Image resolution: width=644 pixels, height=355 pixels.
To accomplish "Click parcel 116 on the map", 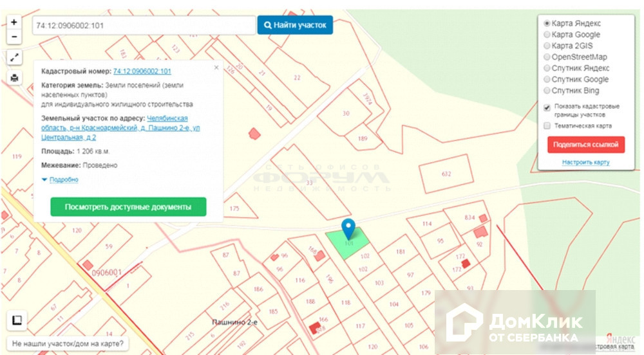I will point(300,280).
